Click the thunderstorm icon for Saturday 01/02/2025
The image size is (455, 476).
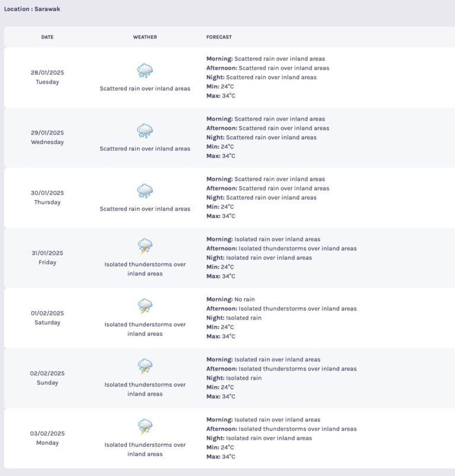[x=145, y=306]
